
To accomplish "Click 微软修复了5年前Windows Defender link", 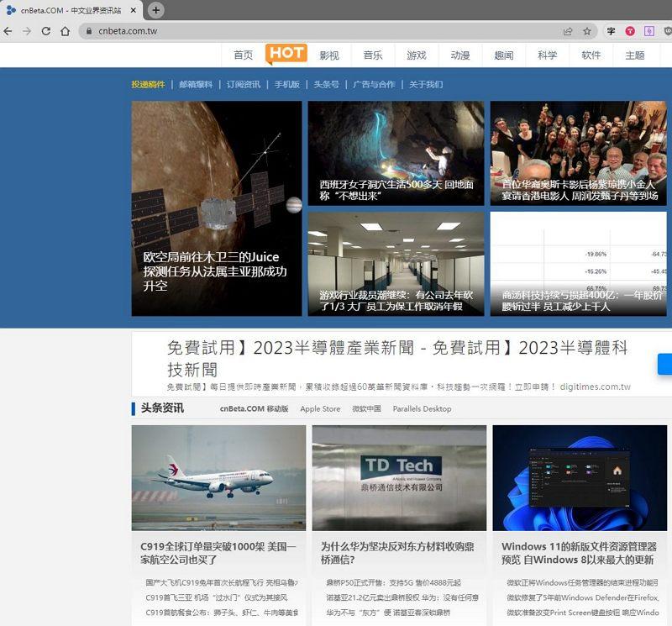I will click(x=583, y=597).
